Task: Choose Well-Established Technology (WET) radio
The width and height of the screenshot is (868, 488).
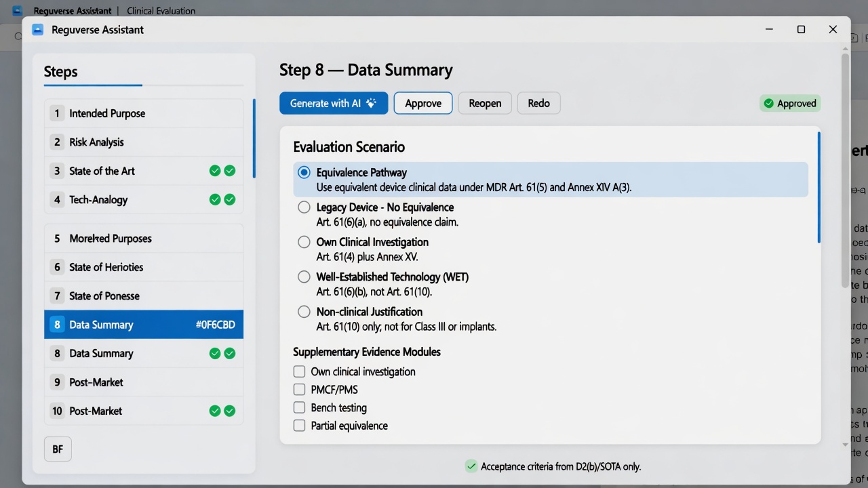Action: (304, 277)
